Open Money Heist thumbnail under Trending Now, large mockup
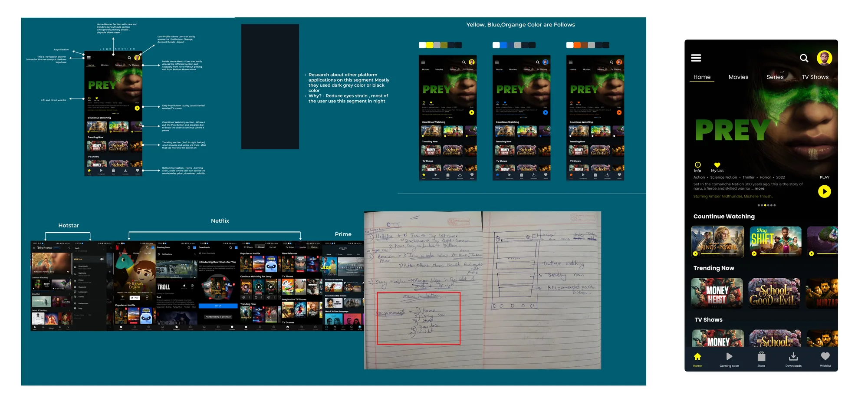The width and height of the screenshot is (868, 411). 717,293
